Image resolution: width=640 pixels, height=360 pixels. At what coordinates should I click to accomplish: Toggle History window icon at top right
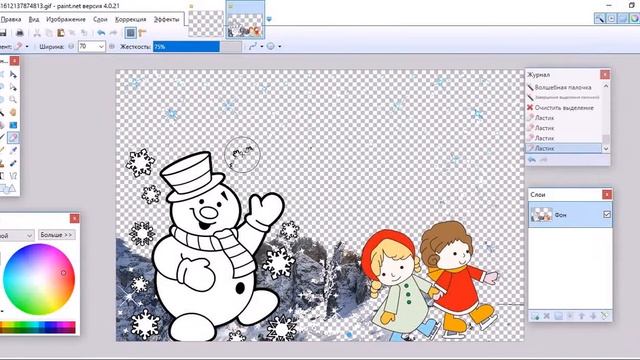click(611, 18)
